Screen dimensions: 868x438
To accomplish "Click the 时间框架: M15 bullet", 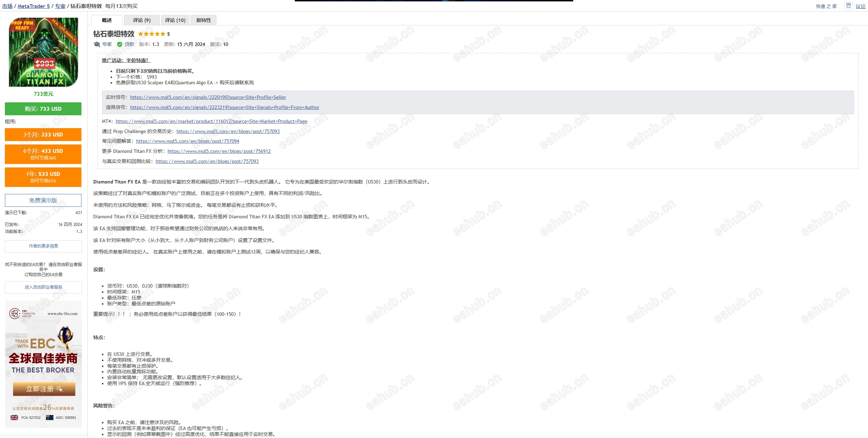I will pos(124,292).
